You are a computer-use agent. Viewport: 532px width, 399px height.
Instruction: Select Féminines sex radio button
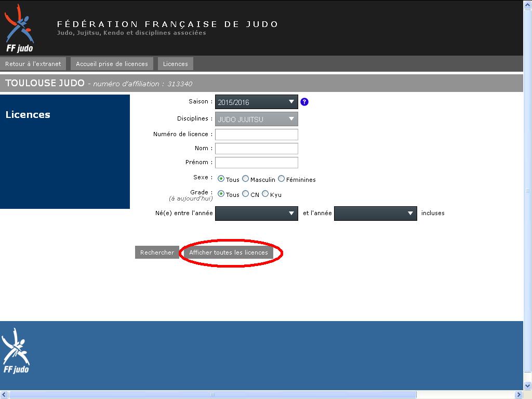[282, 179]
